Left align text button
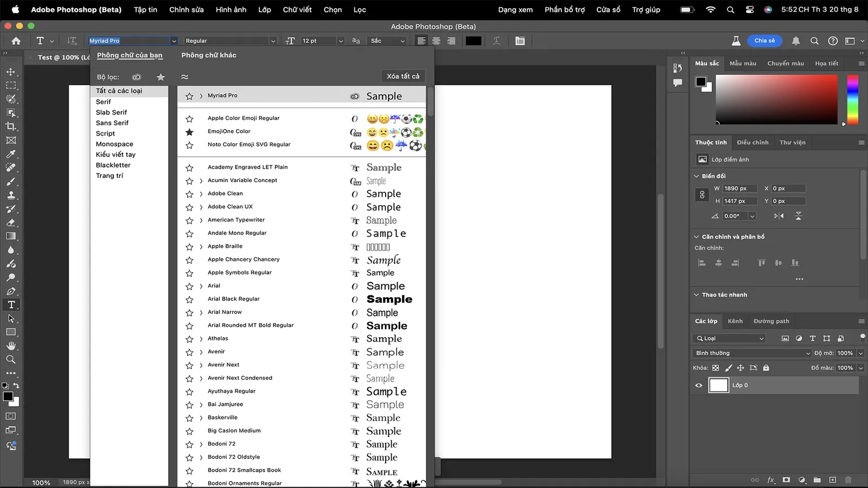Image resolution: width=868 pixels, height=488 pixels. click(x=422, y=41)
